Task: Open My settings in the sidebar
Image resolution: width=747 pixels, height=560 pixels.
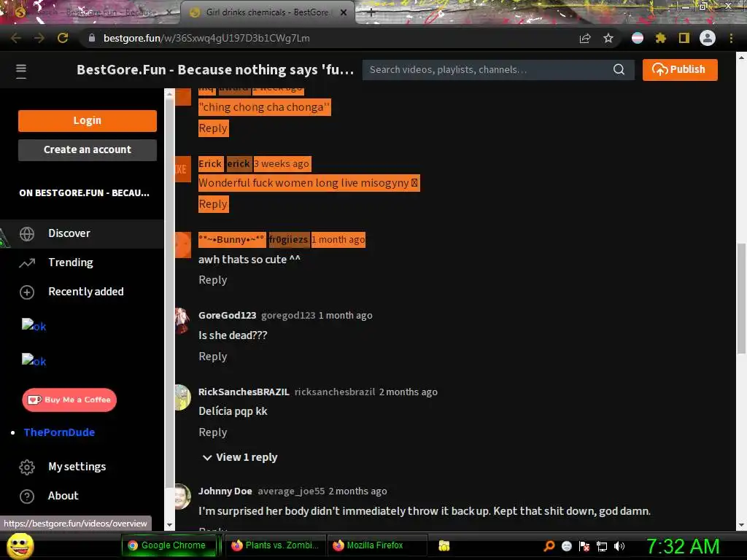Action: point(82,467)
